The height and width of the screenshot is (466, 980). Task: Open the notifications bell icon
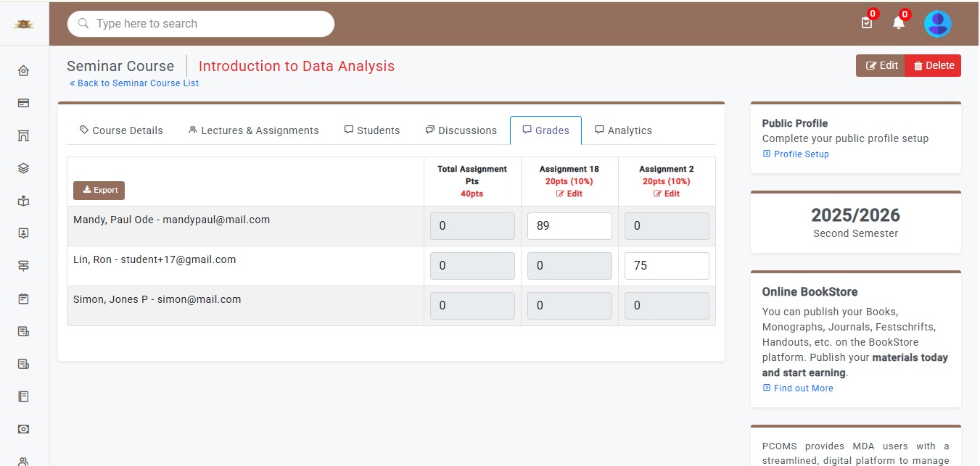[898, 23]
